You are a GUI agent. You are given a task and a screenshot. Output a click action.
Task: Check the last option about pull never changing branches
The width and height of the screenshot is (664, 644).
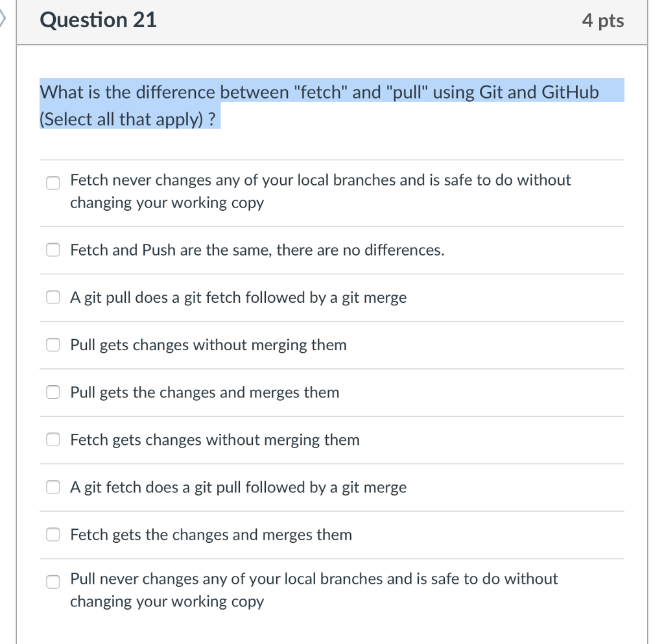click(x=53, y=582)
